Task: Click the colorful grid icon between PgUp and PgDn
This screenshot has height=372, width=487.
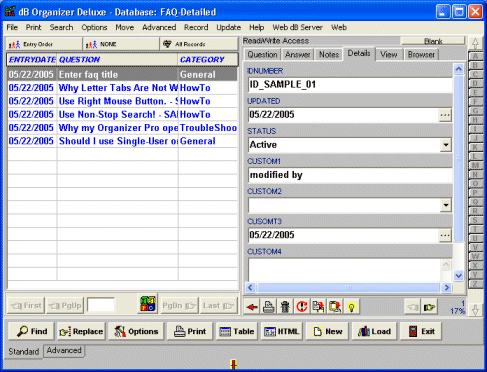Action: point(148,304)
